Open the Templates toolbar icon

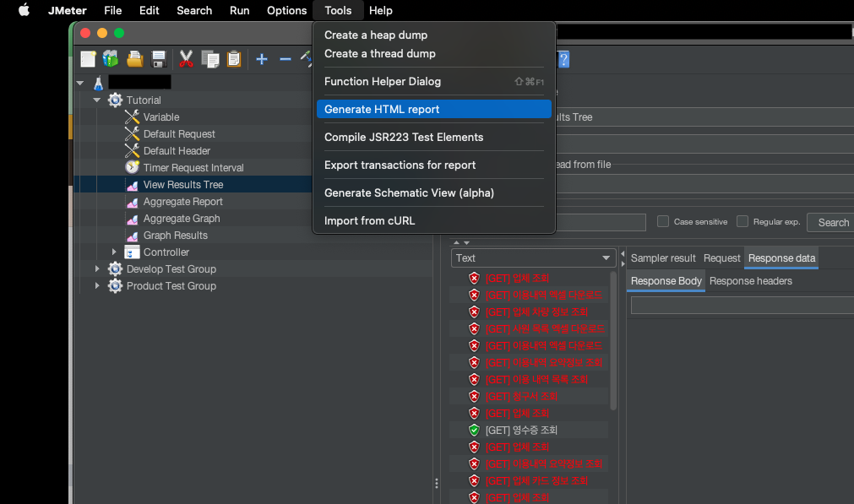point(111,59)
